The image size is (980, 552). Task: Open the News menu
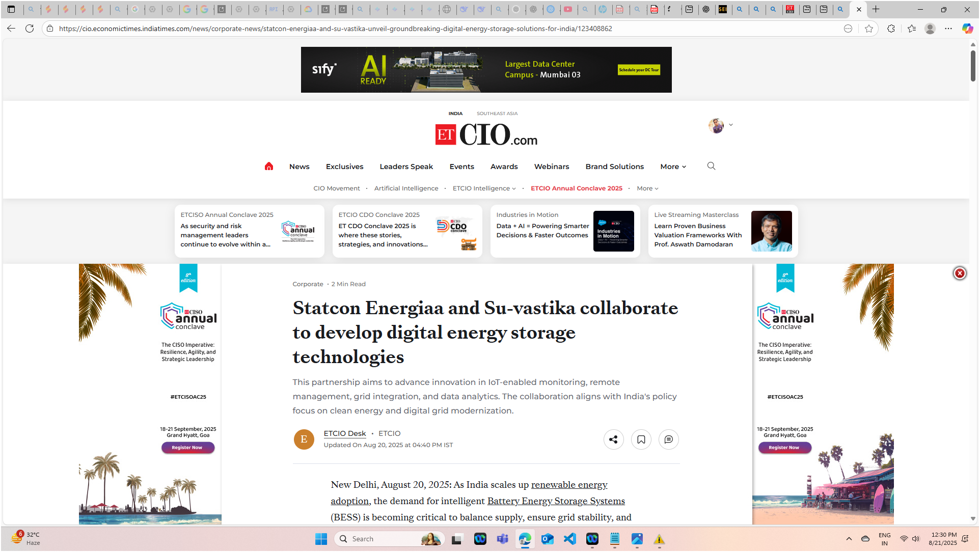[x=300, y=167]
